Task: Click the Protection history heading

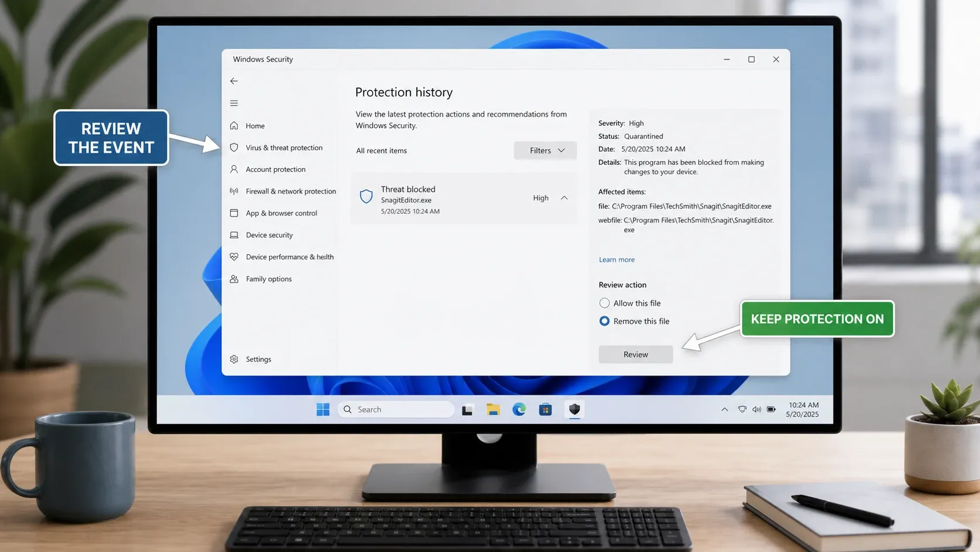Action: pyautogui.click(x=404, y=92)
